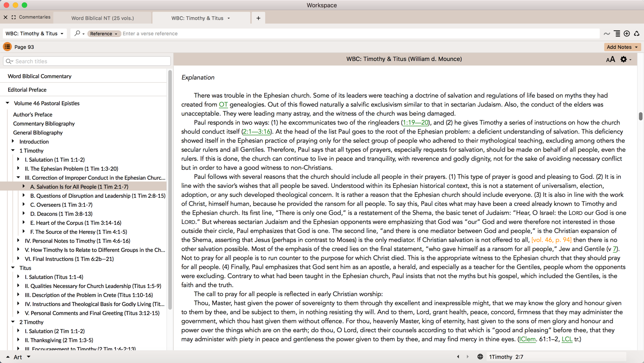Expand the Introduction section
The height and width of the screenshot is (363, 644).
pyautogui.click(x=13, y=141)
